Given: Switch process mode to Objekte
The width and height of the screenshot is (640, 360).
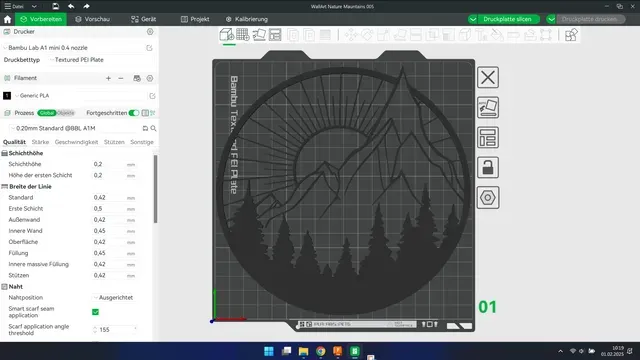Looking at the screenshot, I should pyautogui.click(x=66, y=113).
